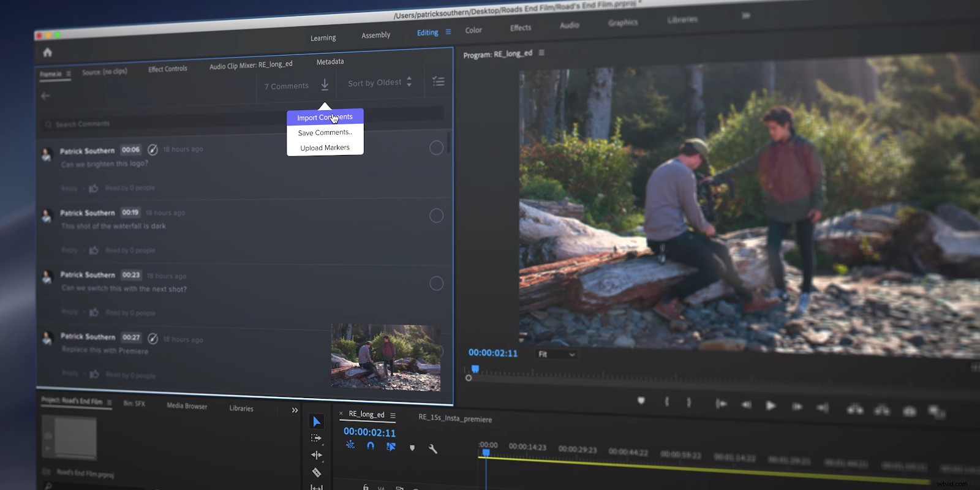
Task: Like the 'brighten this logo' comment
Action: (x=94, y=188)
